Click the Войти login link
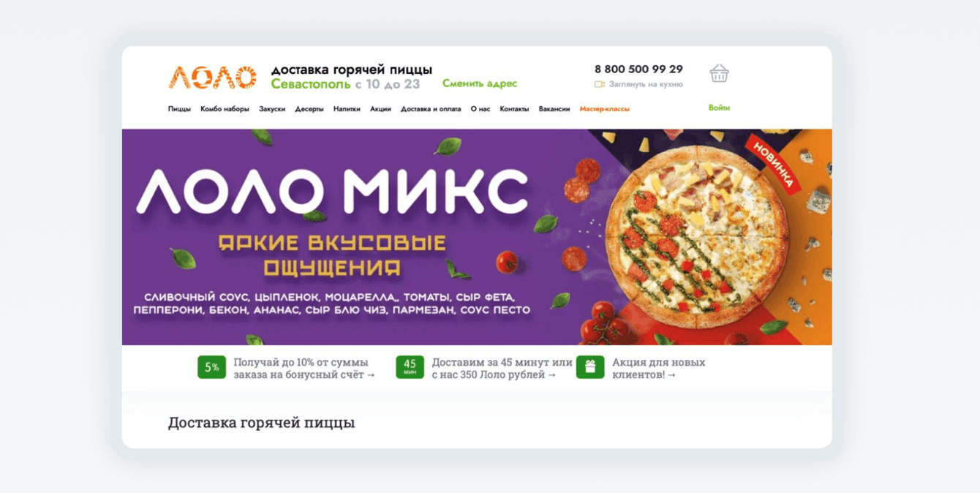The height and width of the screenshot is (493, 980). [x=719, y=108]
